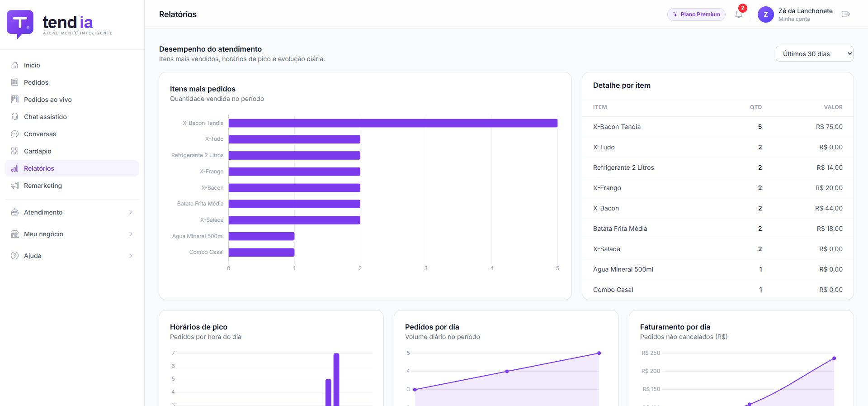The width and height of the screenshot is (868, 406).
Task: Click the QTD column header
Action: coord(756,107)
